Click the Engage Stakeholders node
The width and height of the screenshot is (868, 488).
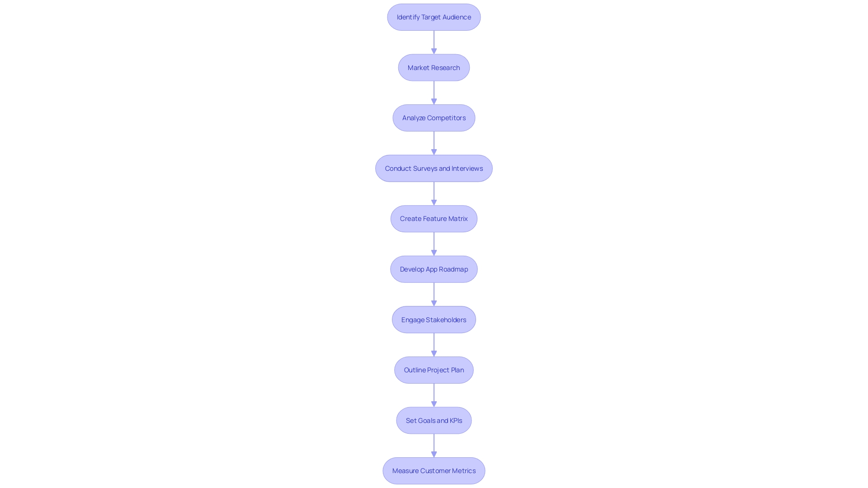tap(434, 319)
